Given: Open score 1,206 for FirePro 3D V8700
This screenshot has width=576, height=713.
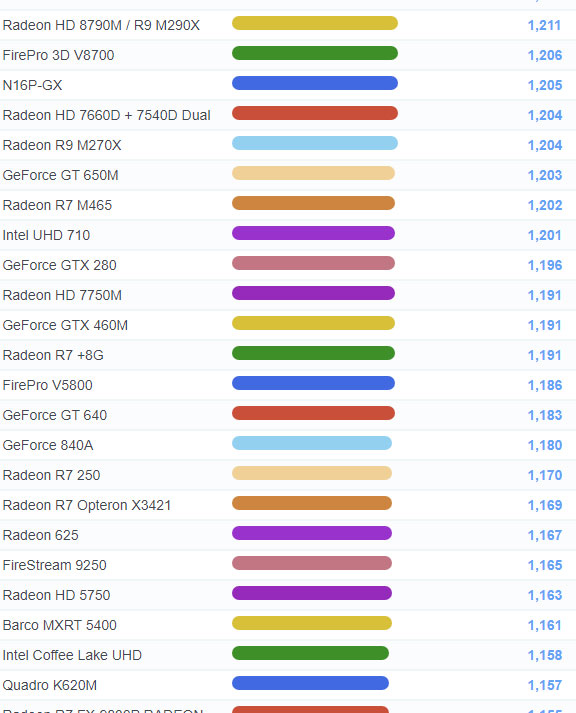Looking at the screenshot, I should (545, 55).
